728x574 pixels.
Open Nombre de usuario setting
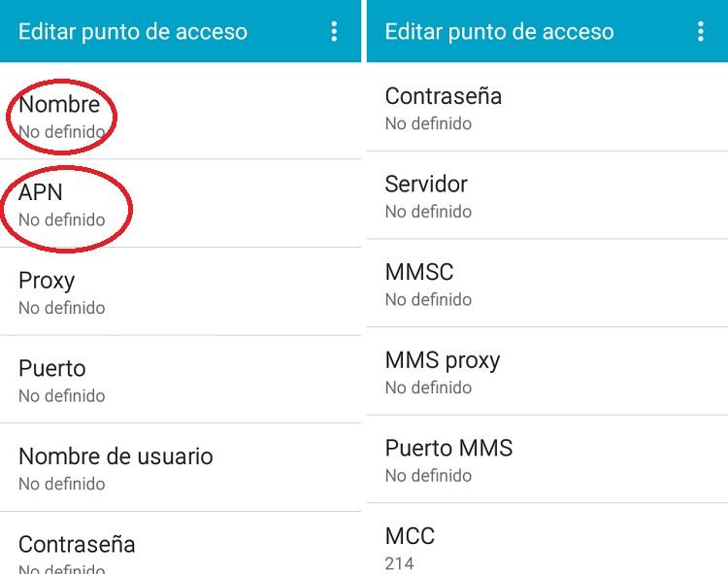tap(181, 468)
